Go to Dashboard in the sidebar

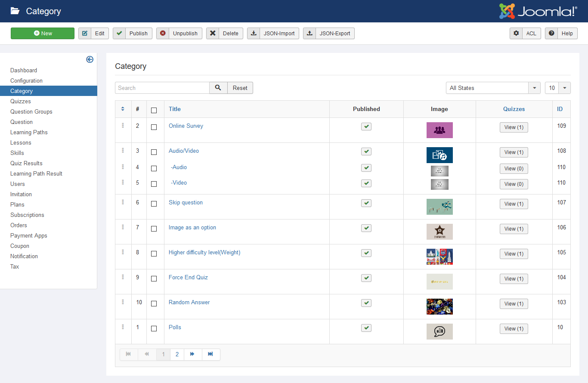[x=24, y=70]
